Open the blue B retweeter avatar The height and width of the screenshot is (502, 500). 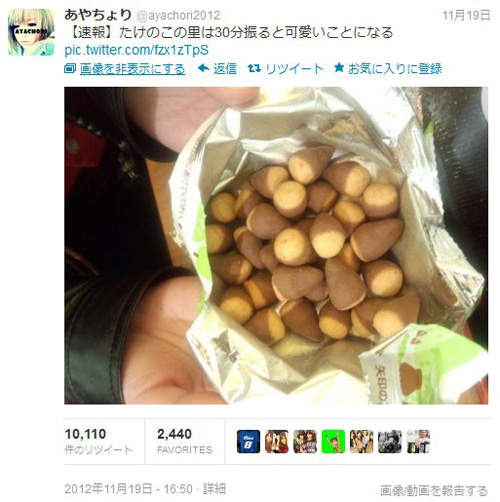248,442
